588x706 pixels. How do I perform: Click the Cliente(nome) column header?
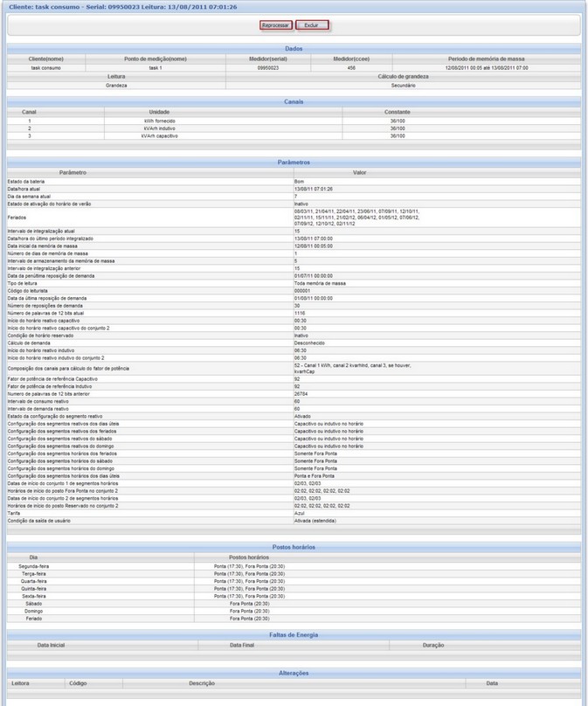click(x=47, y=59)
